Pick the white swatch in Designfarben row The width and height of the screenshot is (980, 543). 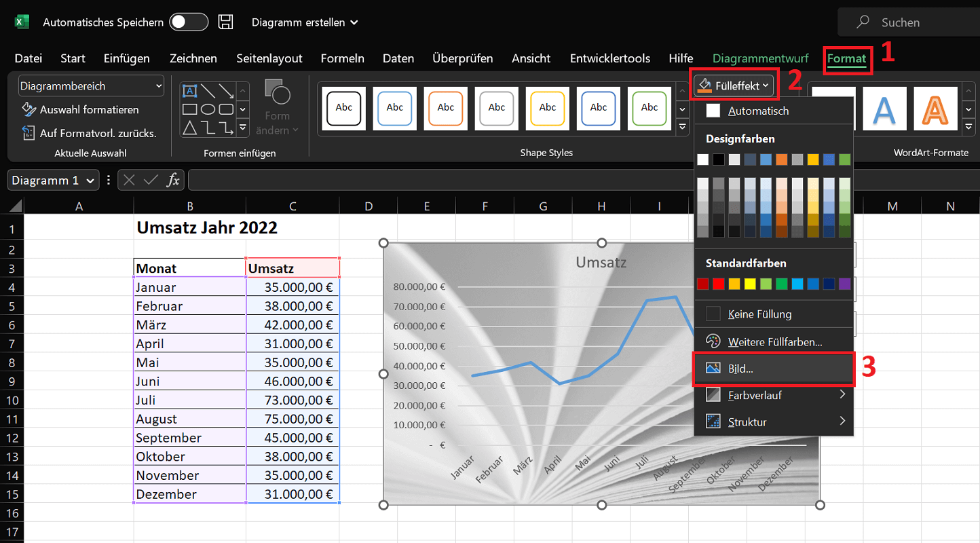[x=702, y=160]
